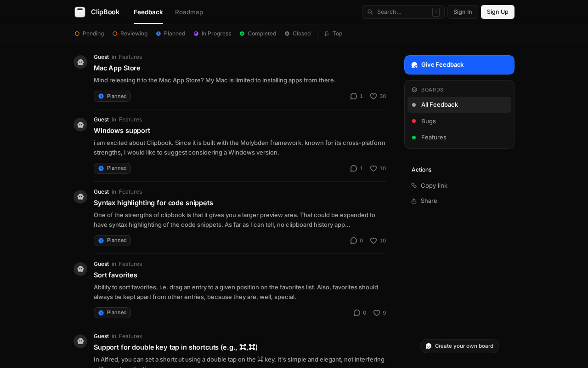Screen dimensions: 588x368
Task: Open Support for double key tap post
Action: 175,347
